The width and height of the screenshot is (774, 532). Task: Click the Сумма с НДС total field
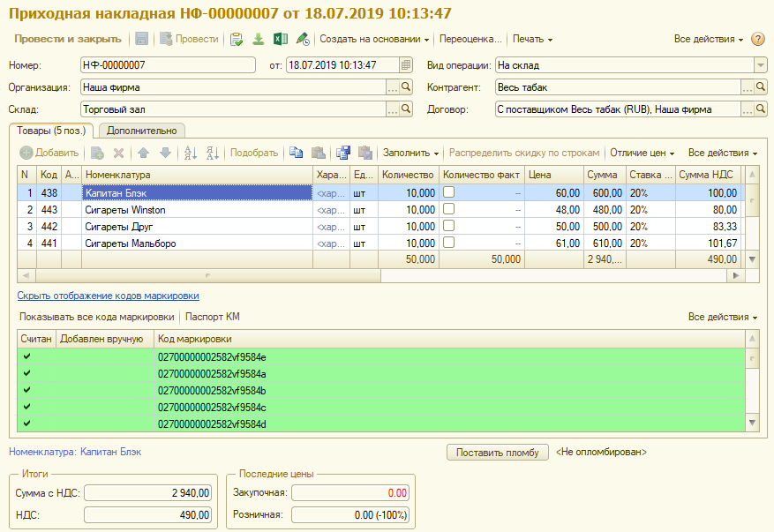point(147,493)
